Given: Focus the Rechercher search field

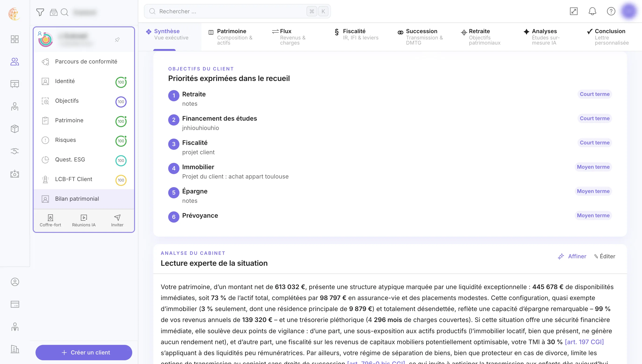Looking at the screenshot, I should [237, 11].
